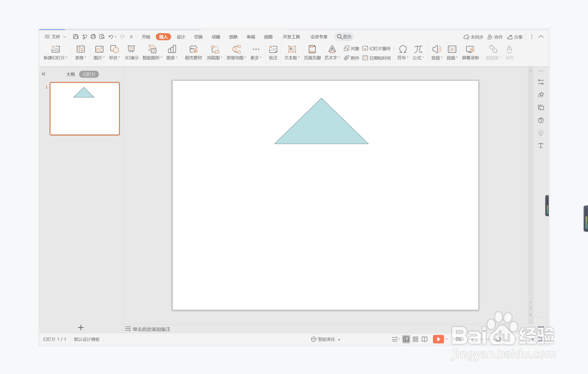588x374 pixels.
Task: Switch to normal view mode button
Action: tap(406, 339)
